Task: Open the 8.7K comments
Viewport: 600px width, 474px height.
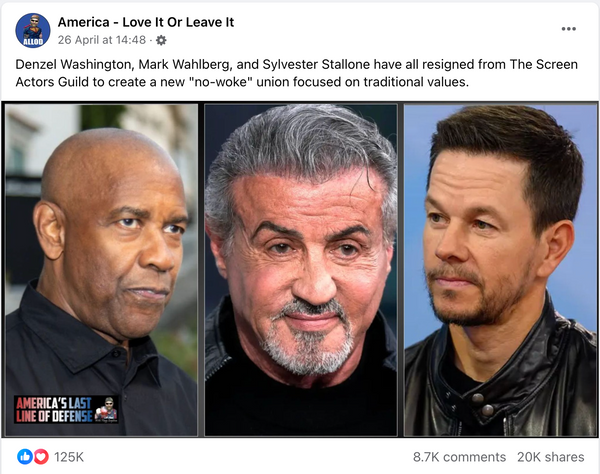Action: (x=459, y=457)
